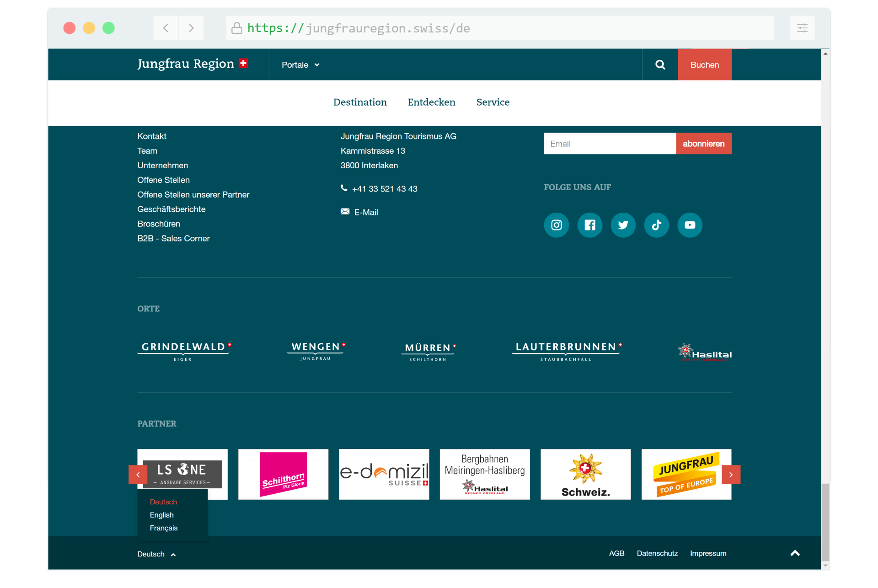Image resolution: width=878 pixels, height=588 pixels.
Task: Click the abonnieren newsletter button
Action: (703, 144)
